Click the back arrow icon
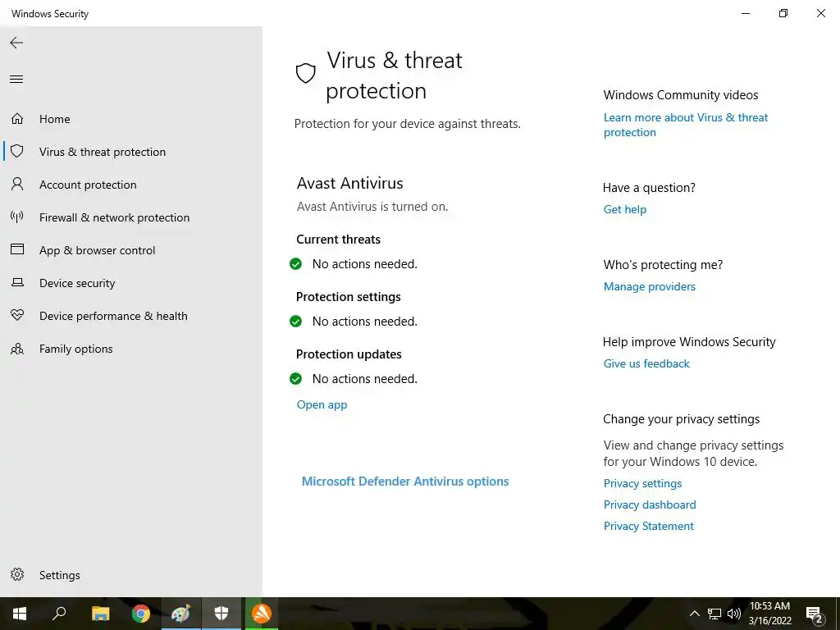The image size is (840, 630). click(16, 43)
